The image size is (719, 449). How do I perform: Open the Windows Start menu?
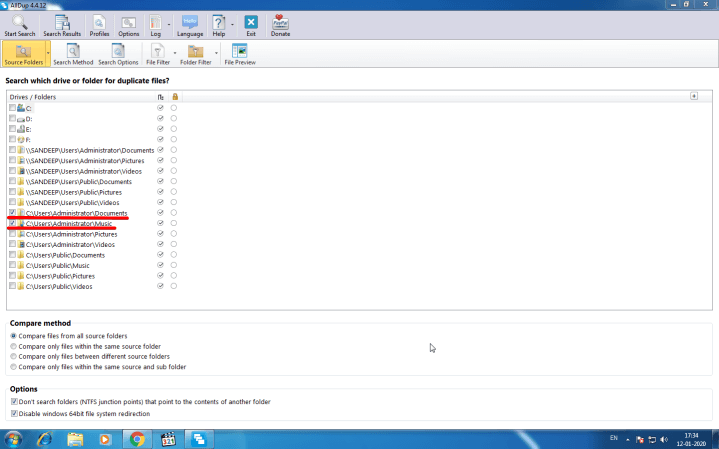point(13,439)
